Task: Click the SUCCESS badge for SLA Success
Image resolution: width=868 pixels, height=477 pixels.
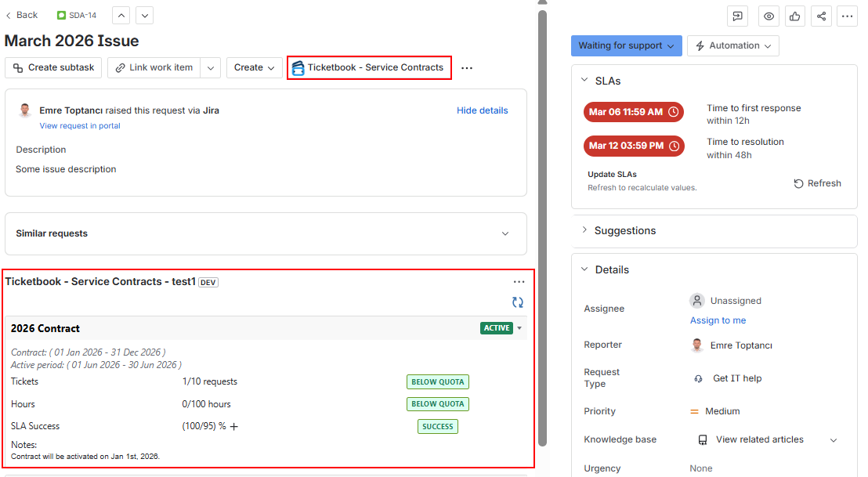Action: 438,427
